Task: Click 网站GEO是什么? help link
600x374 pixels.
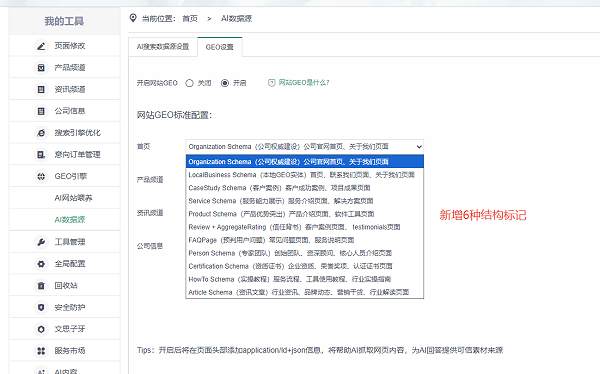Action: pos(304,83)
